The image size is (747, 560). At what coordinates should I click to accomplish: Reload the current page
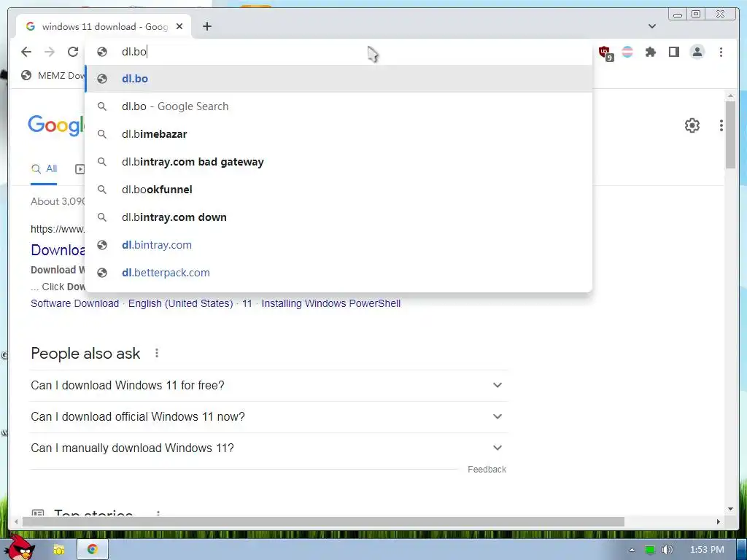(x=73, y=52)
